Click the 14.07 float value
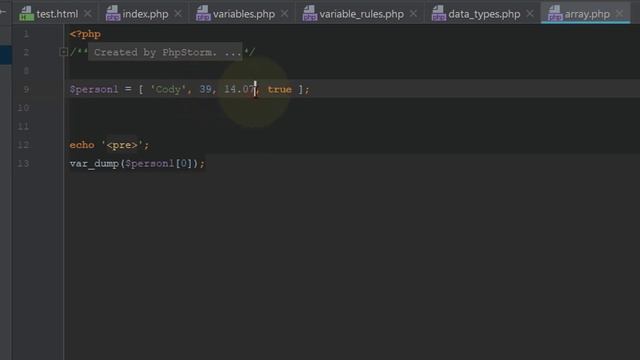Screen dimensions: 640x360 click(239, 89)
